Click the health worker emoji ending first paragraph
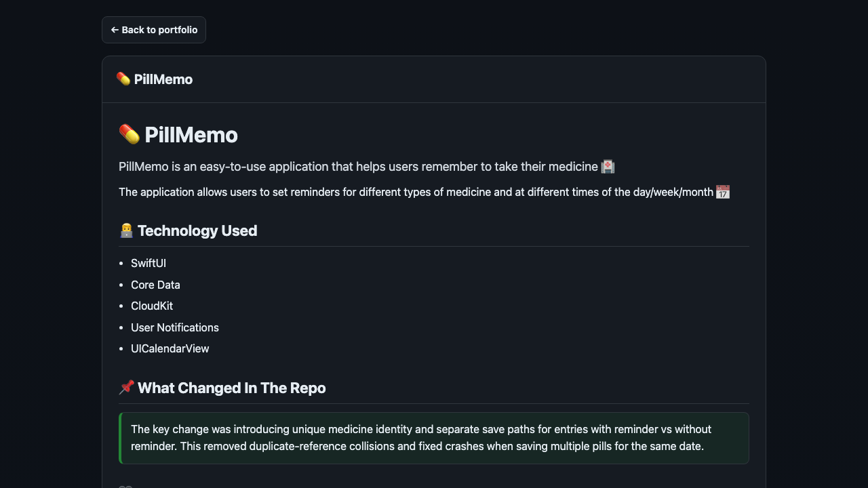 pos(608,166)
